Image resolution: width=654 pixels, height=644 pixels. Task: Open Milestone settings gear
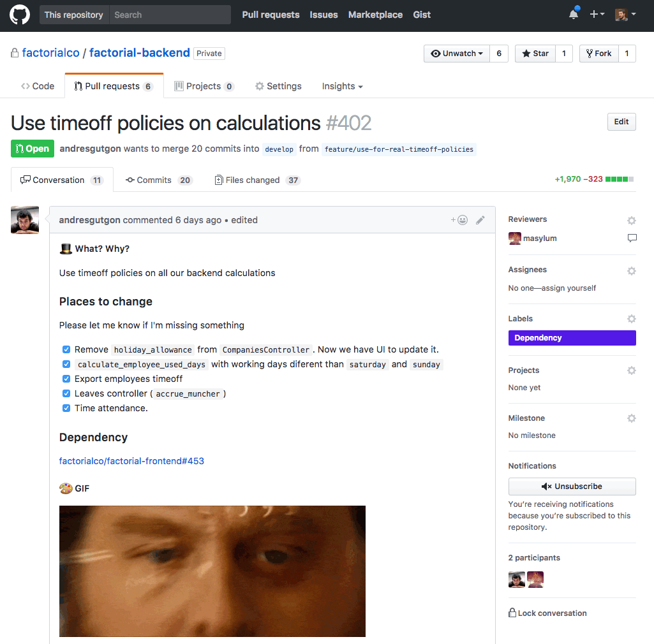click(x=632, y=418)
